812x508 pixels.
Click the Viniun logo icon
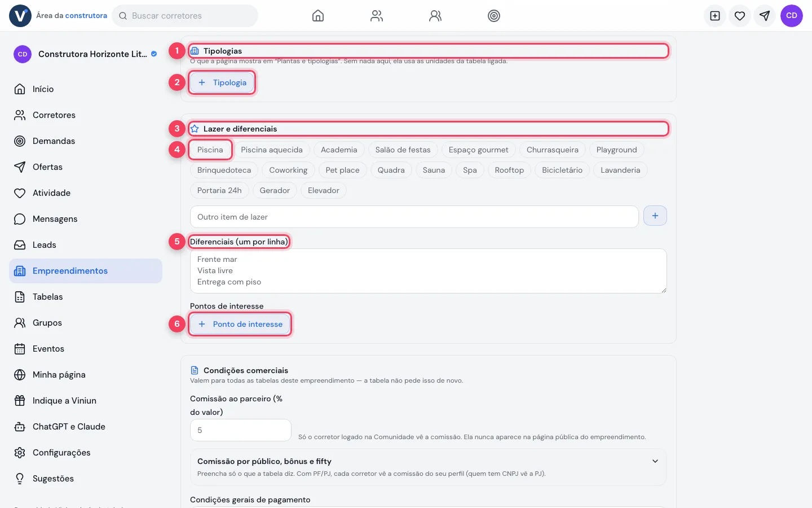coord(20,16)
